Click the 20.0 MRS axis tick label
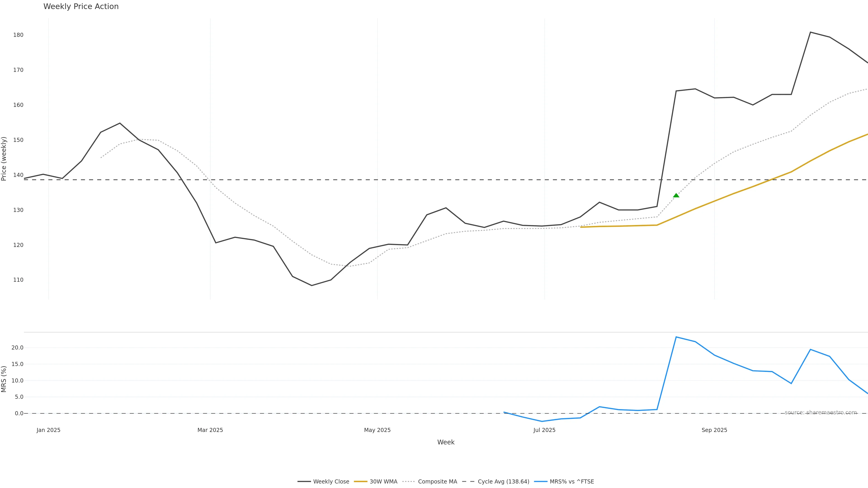The width and height of the screenshot is (868, 488). 18,347
